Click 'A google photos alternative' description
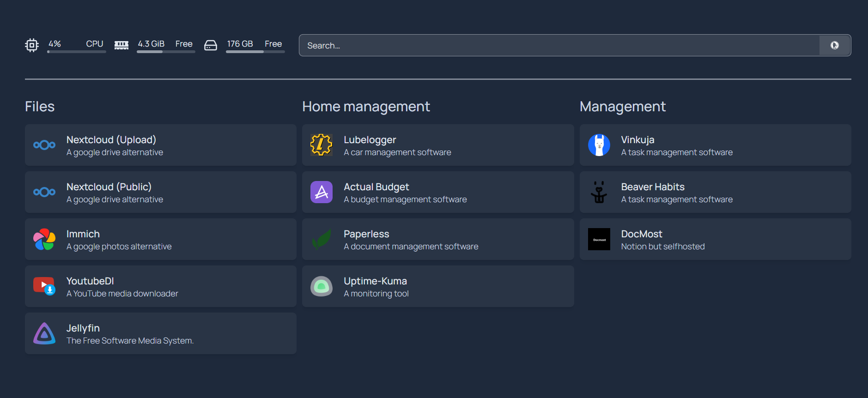 119,247
